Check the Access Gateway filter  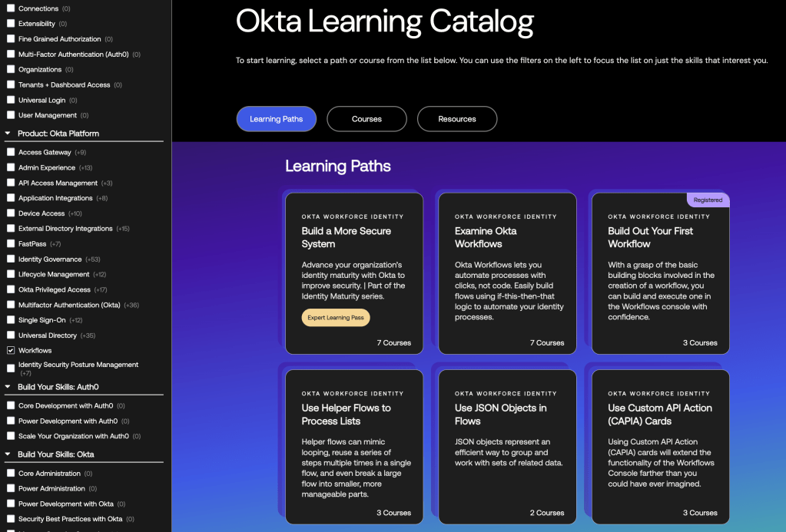click(10, 152)
